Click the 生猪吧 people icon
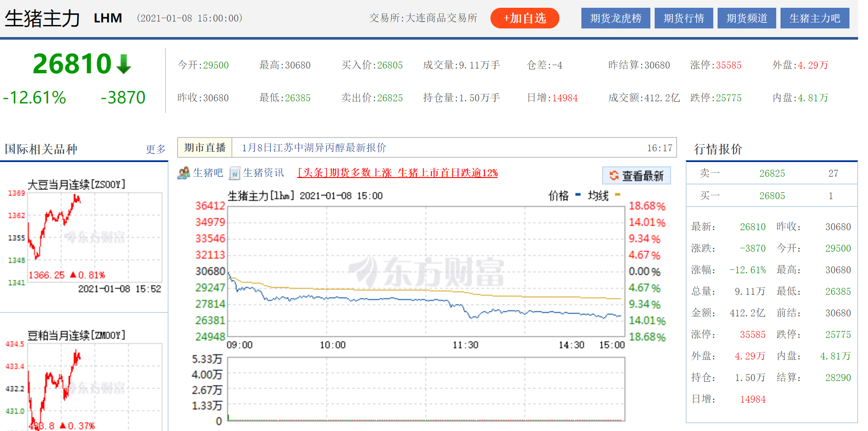868x431 pixels. point(184,173)
